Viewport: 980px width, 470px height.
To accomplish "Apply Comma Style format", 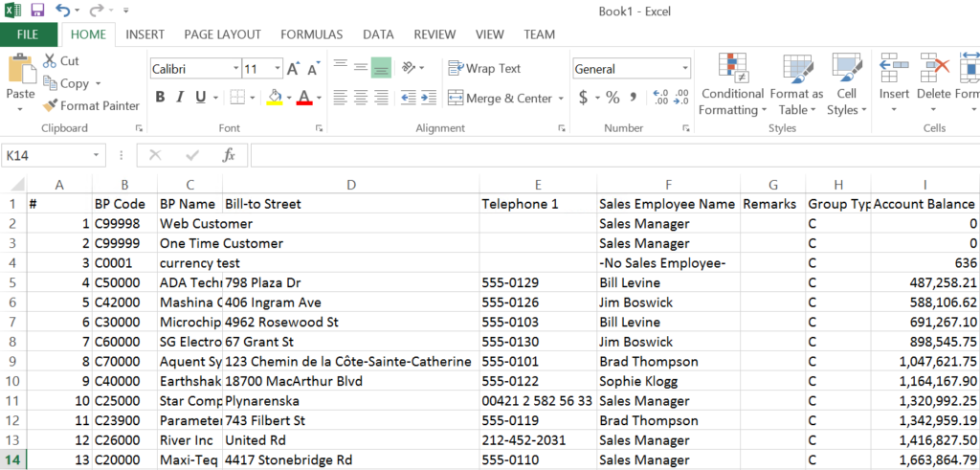I will [633, 98].
